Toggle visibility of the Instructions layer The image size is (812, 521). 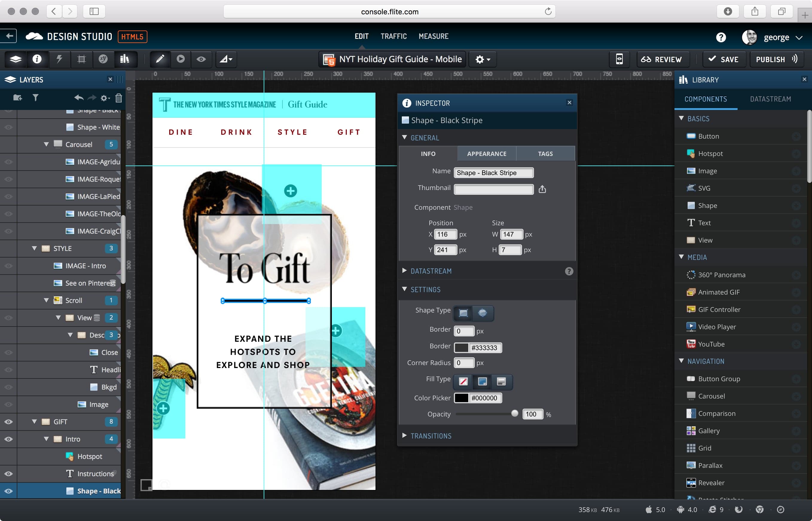click(x=8, y=474)
